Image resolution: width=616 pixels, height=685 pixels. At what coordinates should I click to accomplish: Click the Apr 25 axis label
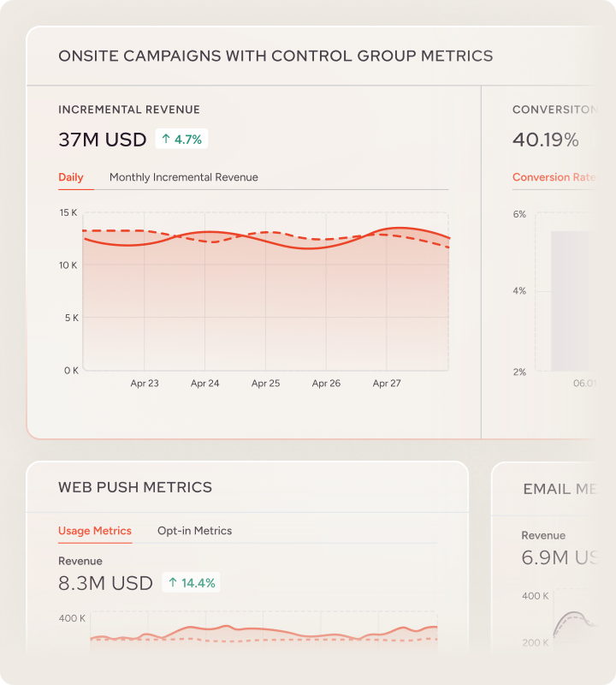coord(265,384)
